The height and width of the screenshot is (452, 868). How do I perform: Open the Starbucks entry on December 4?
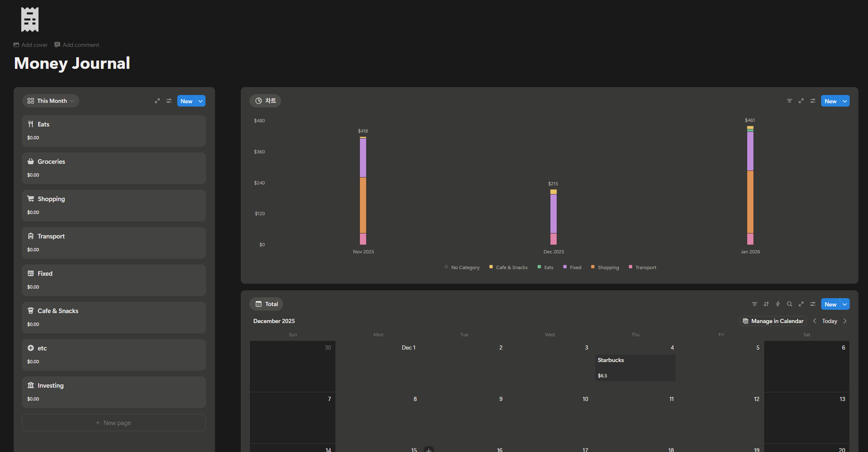pos(635,367)
